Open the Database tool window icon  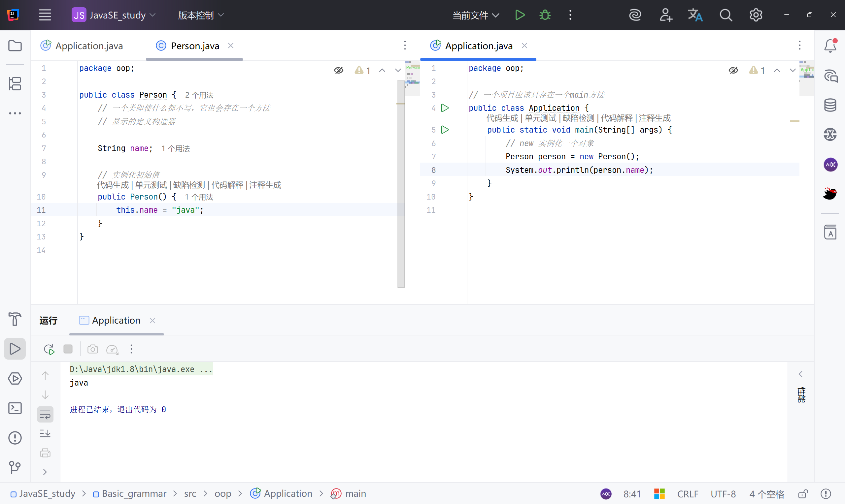click(830, 105)
